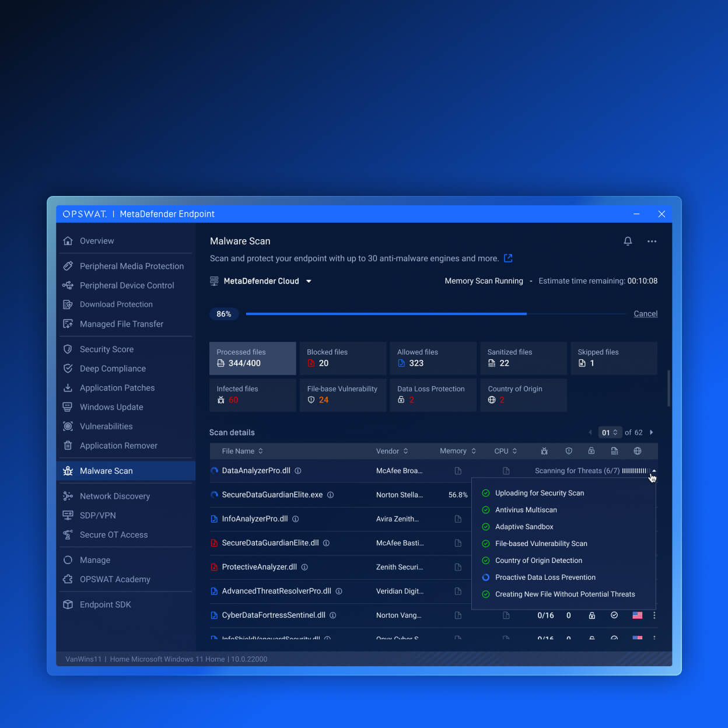Expand the MetaDefender Cloud dropdown
This screenshot has width=728, height=728.
pyautogui.click(x=309, y=281)
